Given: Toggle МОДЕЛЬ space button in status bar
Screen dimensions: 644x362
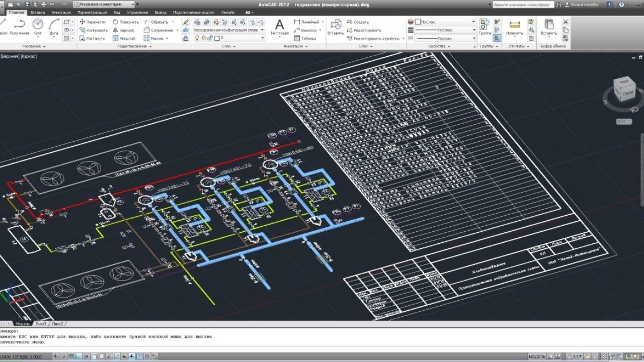Looking at the screenshot, I should (537, 356).
